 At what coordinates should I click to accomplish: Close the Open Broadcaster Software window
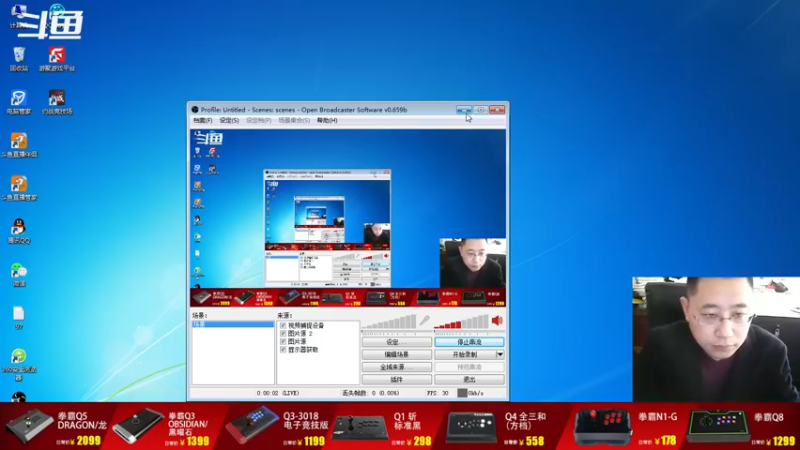(497, 110)
